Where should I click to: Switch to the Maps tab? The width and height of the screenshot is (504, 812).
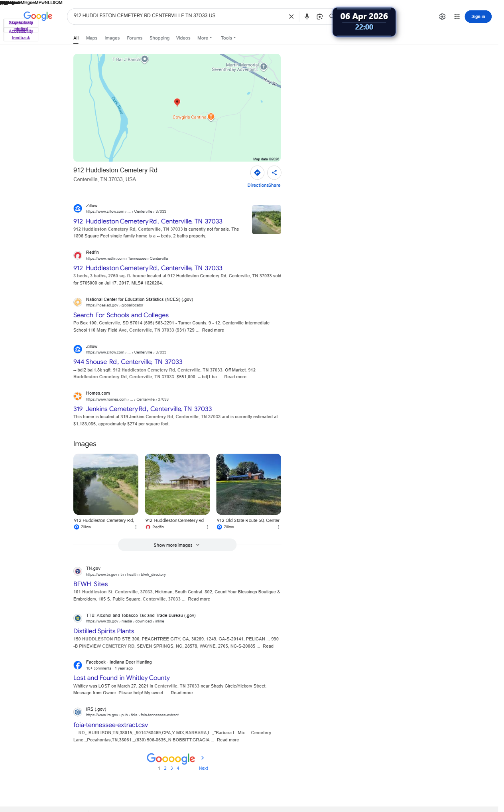pyautogui.click(x=92, y=38)
